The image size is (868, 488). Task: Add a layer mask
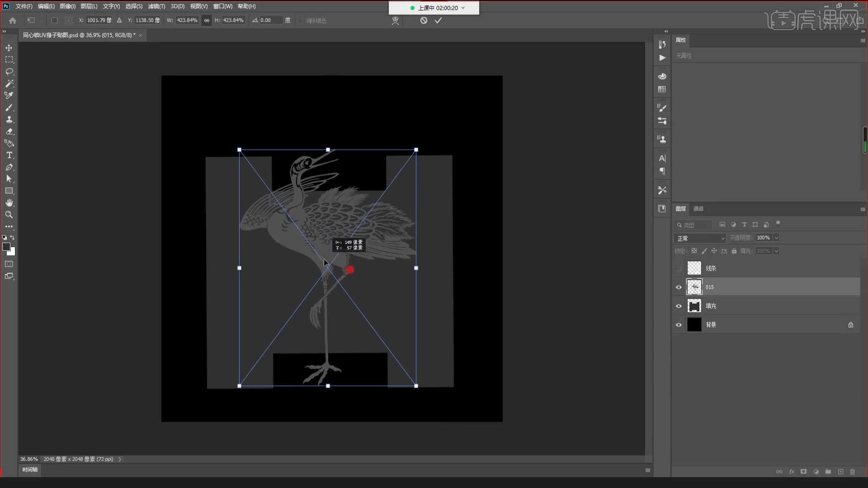(803, 471)
